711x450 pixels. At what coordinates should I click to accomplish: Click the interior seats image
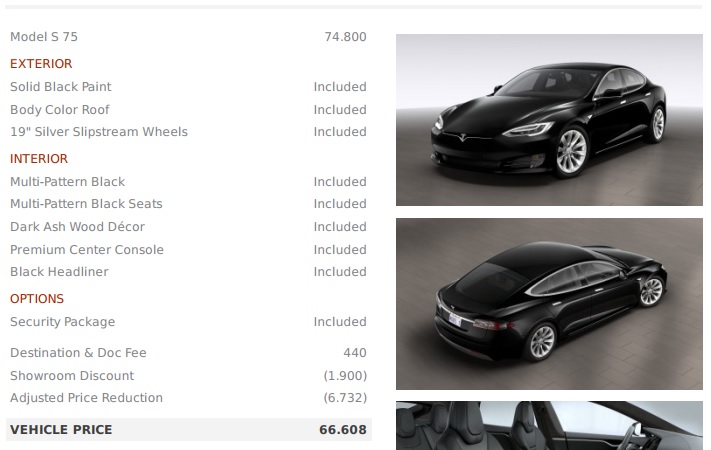[549, 426]
